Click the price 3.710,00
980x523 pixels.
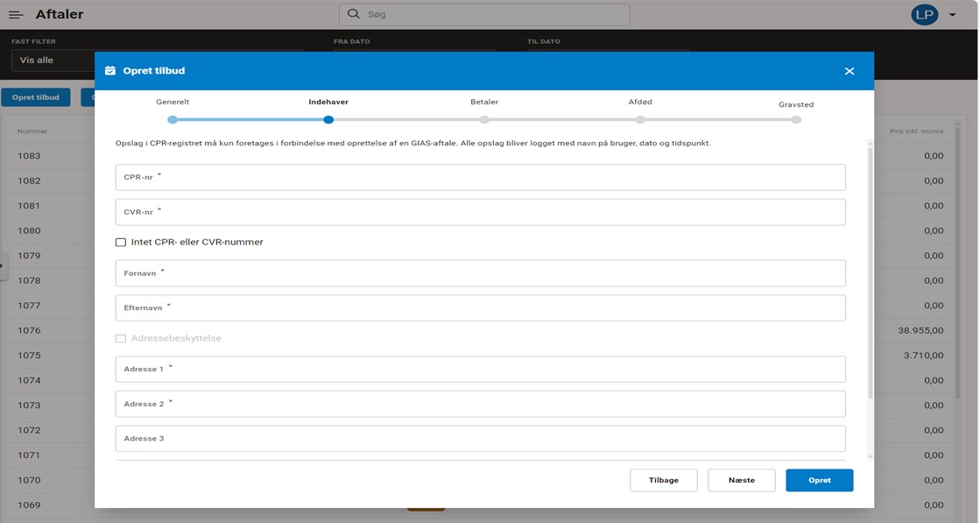[x=923, y=356]
